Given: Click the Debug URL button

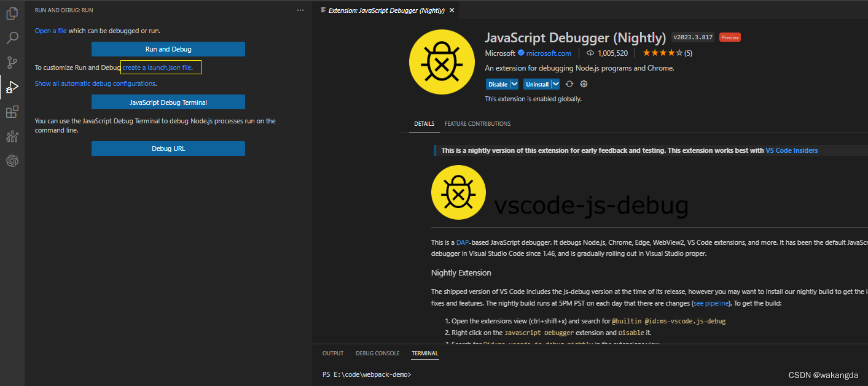Looking at the screenshot, I should pos(168,149).
